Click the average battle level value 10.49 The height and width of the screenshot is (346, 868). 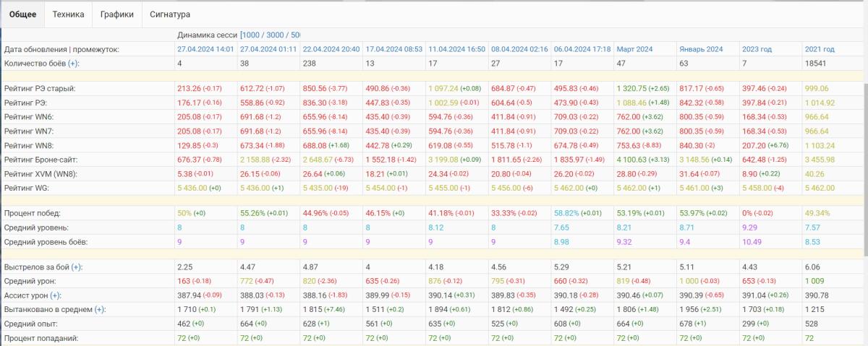coord(752,242)
